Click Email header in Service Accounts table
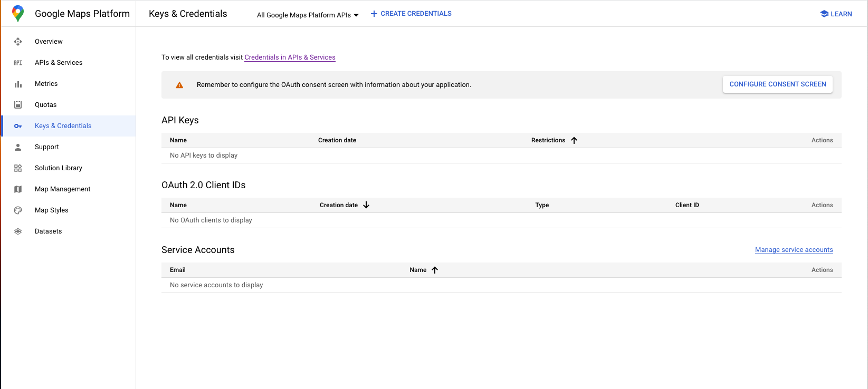Screen dimensions: 868x389 (x=178, y=270)
